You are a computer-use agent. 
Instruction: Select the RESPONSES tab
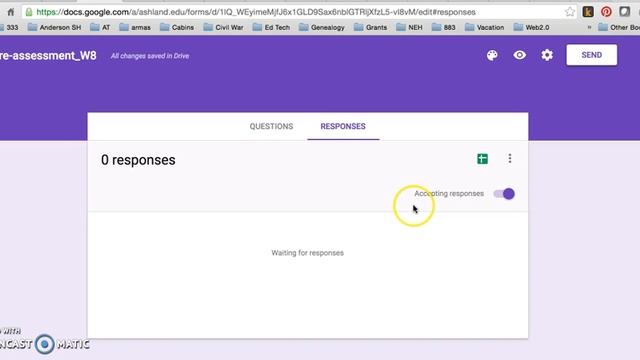coord(343,127)
